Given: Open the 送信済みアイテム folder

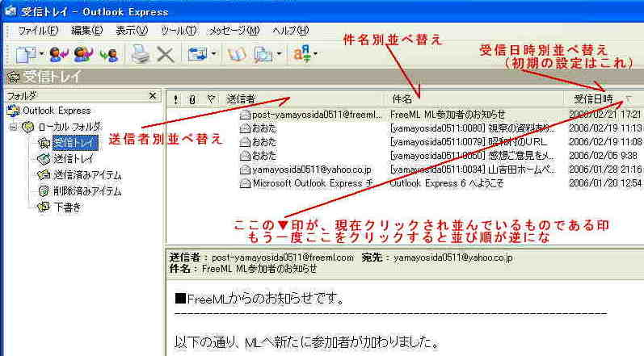Looking at the screenshot, I should click(87, 175).
